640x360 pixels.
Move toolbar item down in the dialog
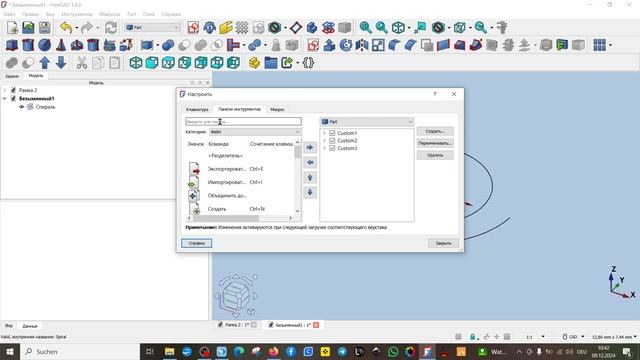coord(310,192)
